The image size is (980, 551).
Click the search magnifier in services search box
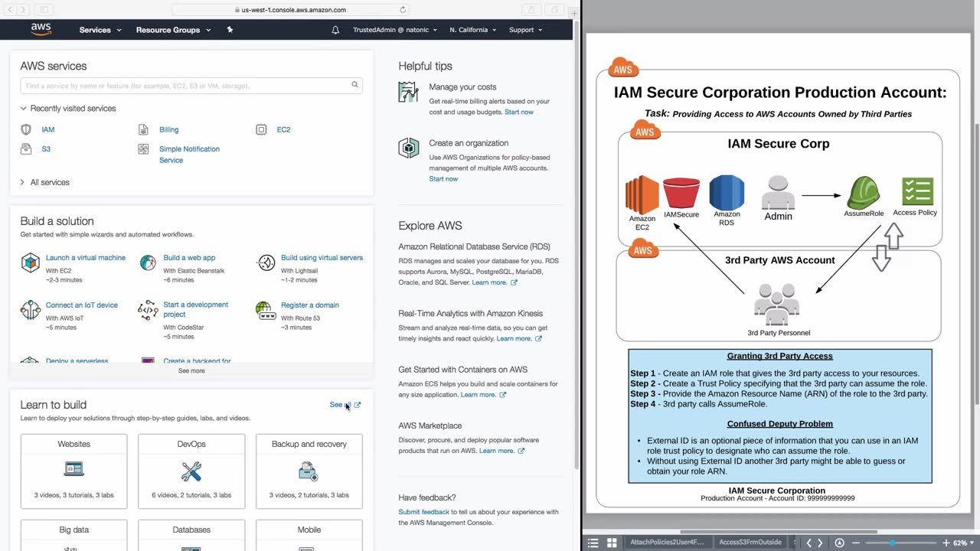[x=354, y=85]
